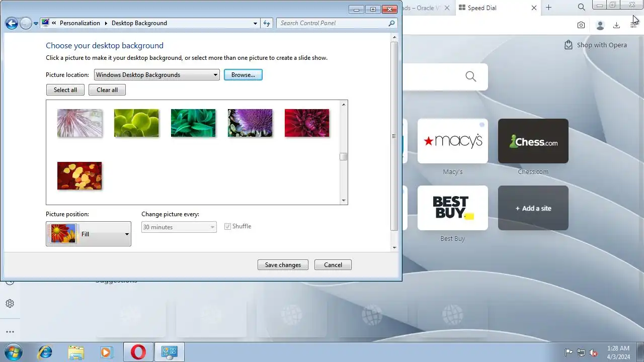Go back with the Control Panel back arrow
Screen dimensions: 644x362
12,23
